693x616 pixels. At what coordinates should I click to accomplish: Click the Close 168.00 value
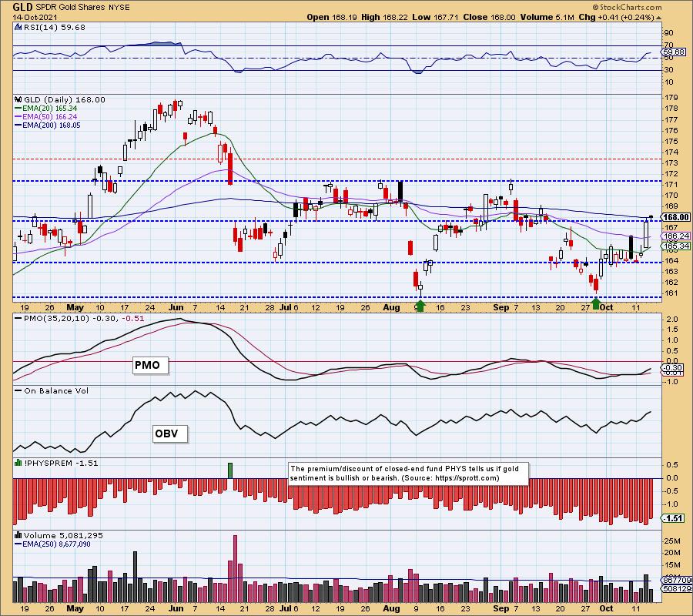coord(489,17)
